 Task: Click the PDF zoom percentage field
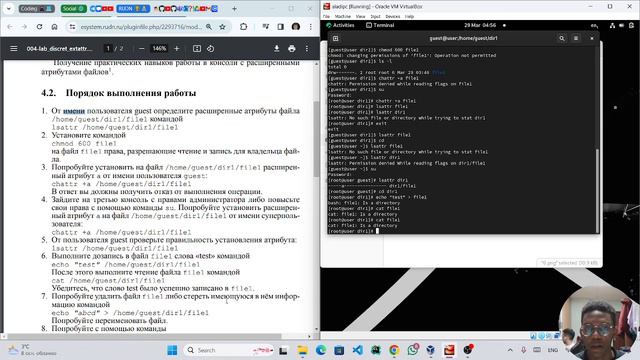(159, 49)
